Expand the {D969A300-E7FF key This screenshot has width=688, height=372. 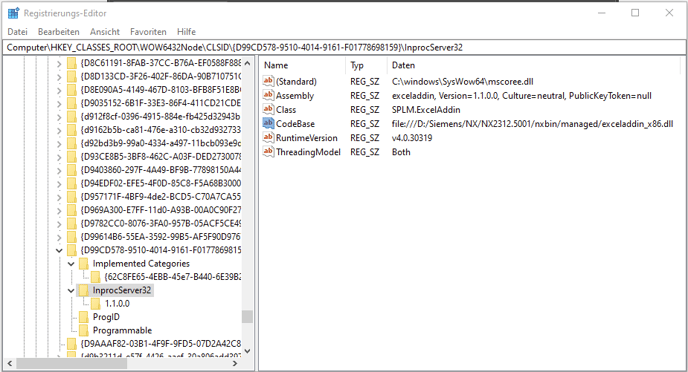[x=59, y=210]
